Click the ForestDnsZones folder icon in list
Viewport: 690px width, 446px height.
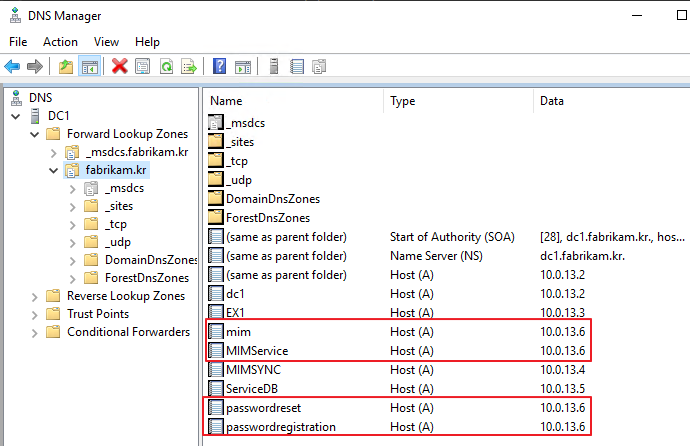click(x=216, y=217)
